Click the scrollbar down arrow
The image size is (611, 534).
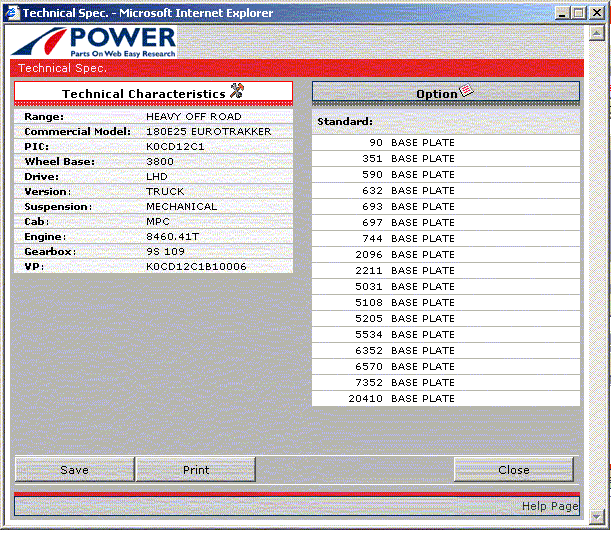pyautogui.click(x=597, y=517)
